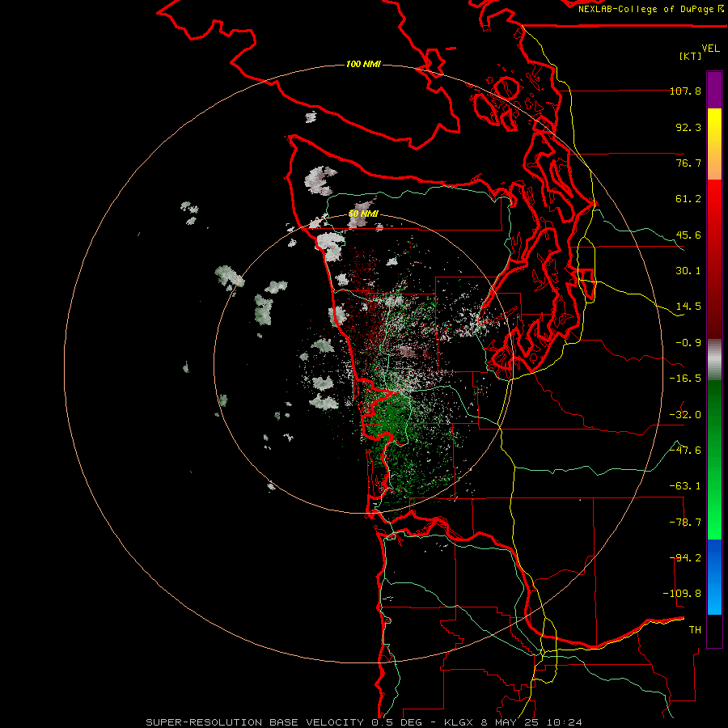Click the product title caption at bottom
The width and height of the screenshot is (728, 728).
(364, 722)
